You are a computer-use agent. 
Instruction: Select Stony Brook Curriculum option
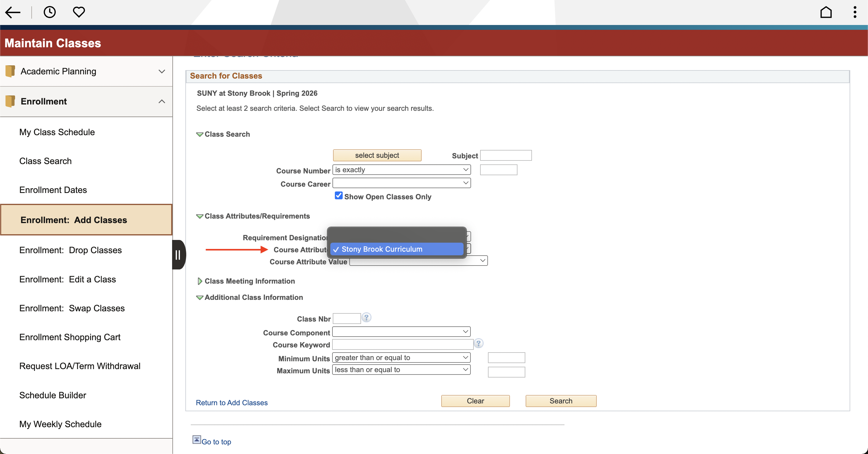point(397,249)
